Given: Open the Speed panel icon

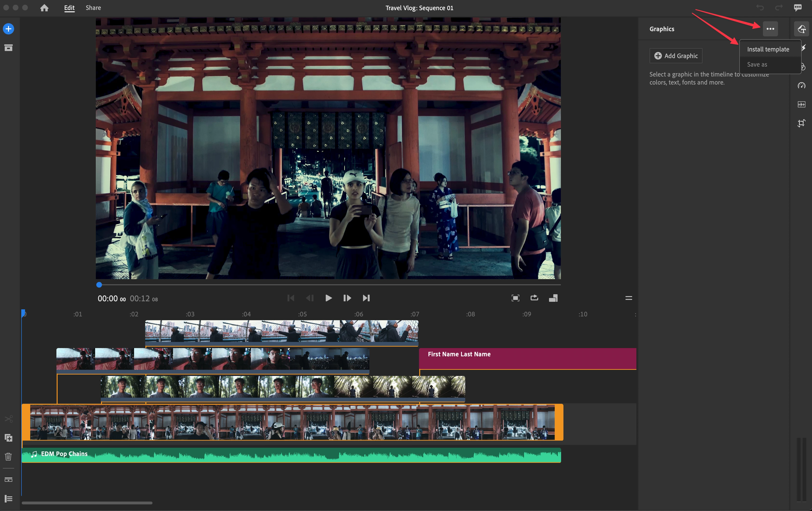Looking at the screenshot, I should (x=802, y=86).
